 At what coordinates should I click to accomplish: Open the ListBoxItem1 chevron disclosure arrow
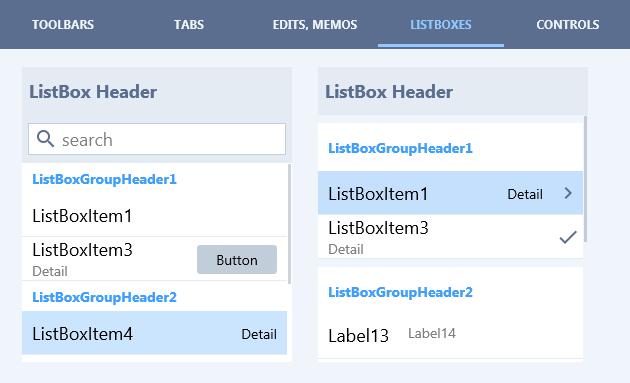pyautogui.click(x=568, y=193)
